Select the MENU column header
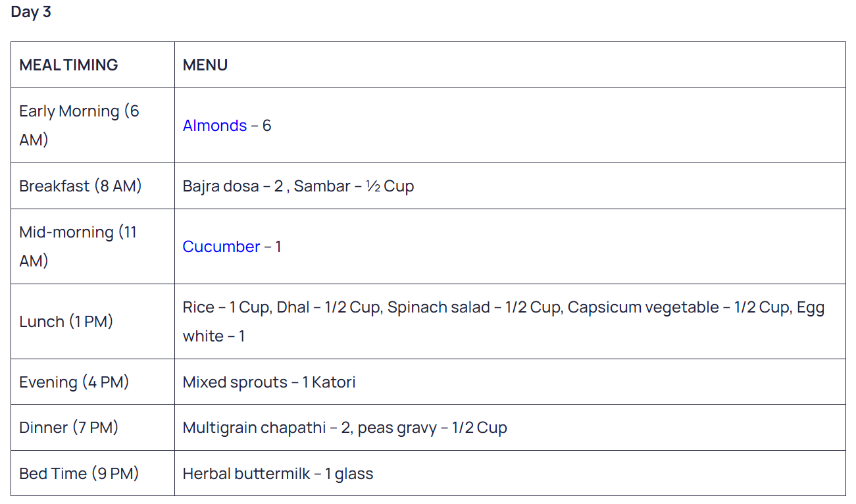Image resolution: width=856 pixels, height=504 pixels. 510,65
